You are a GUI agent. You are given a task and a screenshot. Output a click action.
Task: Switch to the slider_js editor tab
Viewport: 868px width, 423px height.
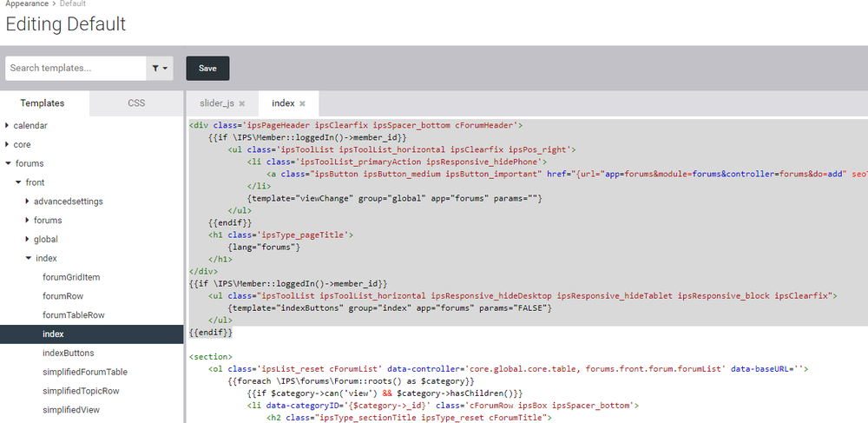coord(217,103)
